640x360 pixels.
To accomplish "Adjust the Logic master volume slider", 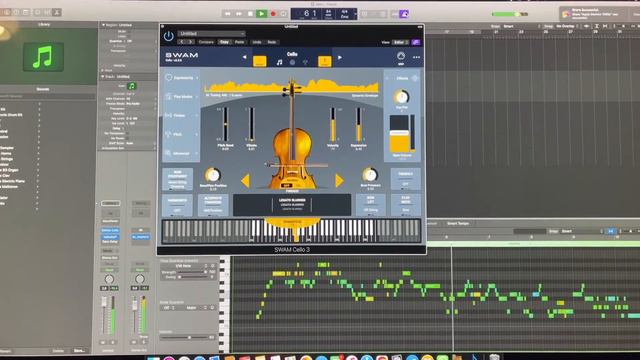I will (x=509, y=14).
